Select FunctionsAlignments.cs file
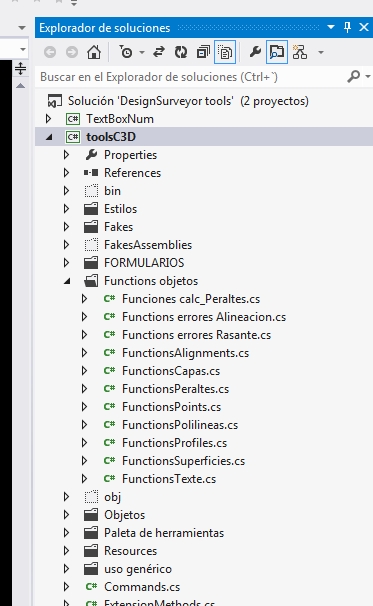 [x=186, y=353]
